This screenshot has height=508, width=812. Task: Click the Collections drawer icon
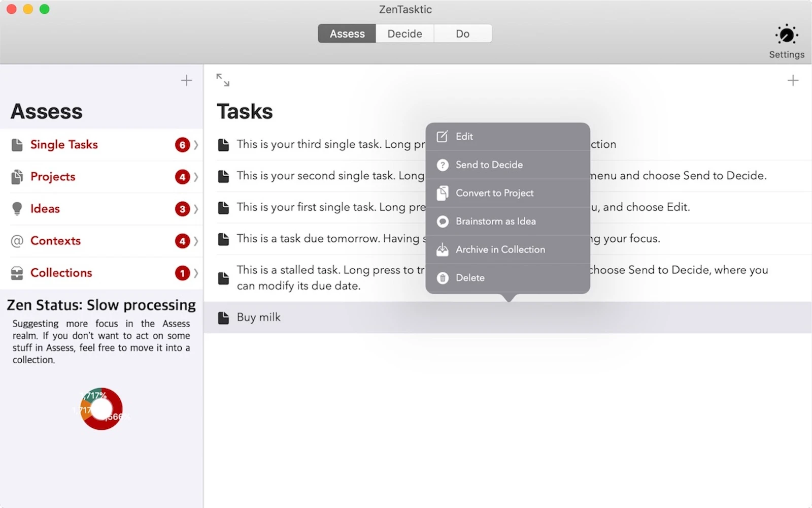pos(17,273)
